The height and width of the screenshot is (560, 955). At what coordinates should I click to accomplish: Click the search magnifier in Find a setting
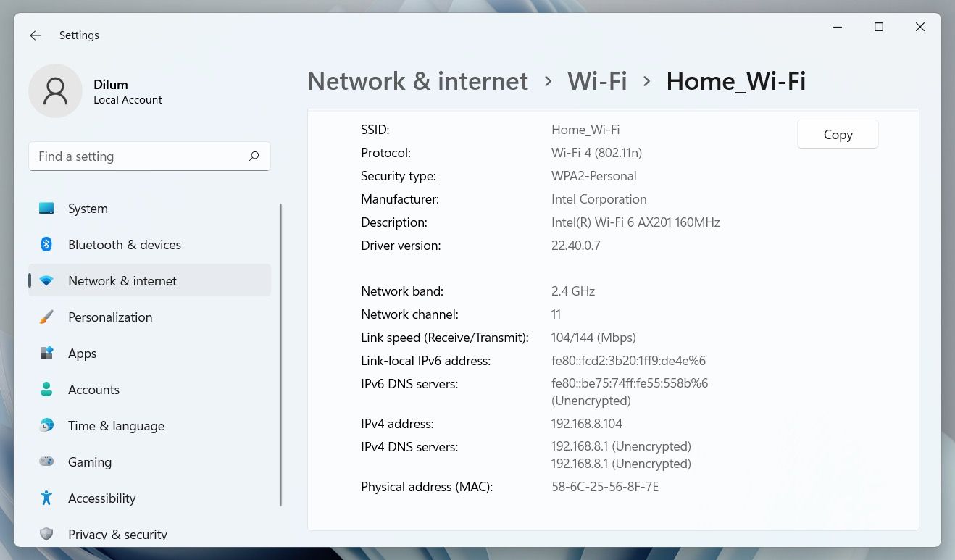click(x=254, y=156)
